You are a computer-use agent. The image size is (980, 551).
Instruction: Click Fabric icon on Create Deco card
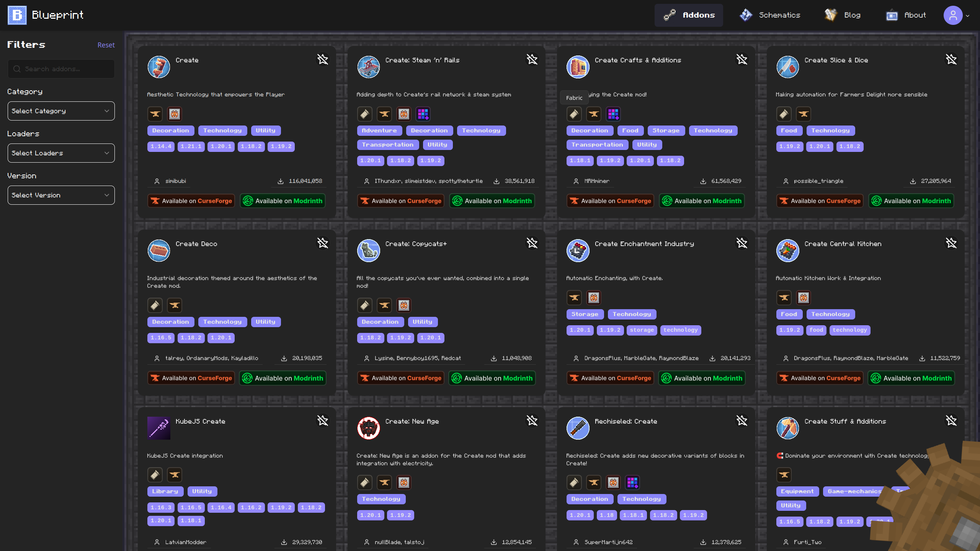[155, 305]
